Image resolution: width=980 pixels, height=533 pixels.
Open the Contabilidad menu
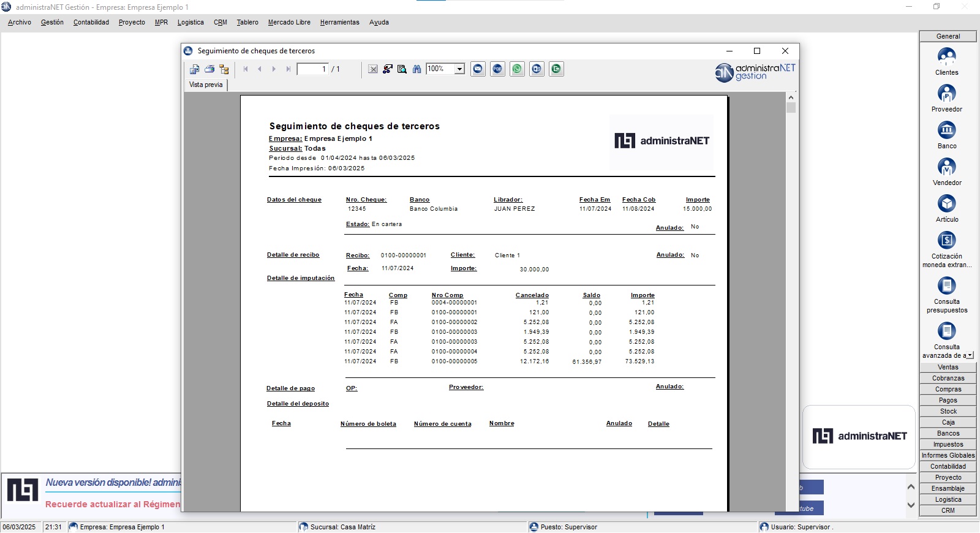pyautogui.click(x=91, y=22)
